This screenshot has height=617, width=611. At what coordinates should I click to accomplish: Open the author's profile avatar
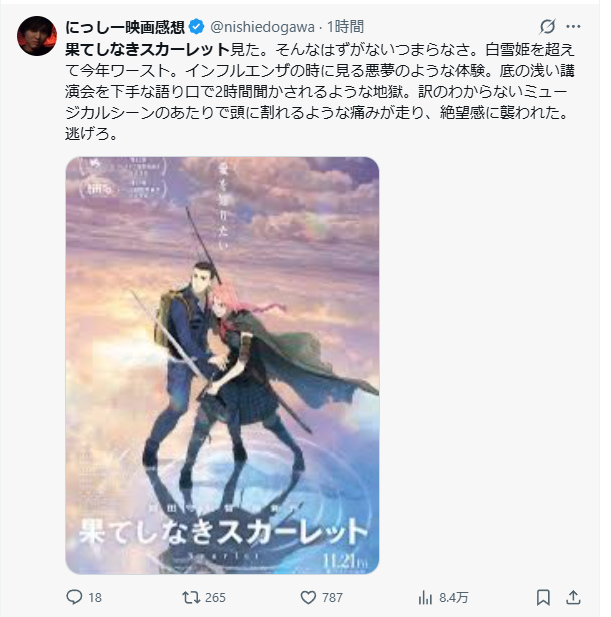click(37, 36)
